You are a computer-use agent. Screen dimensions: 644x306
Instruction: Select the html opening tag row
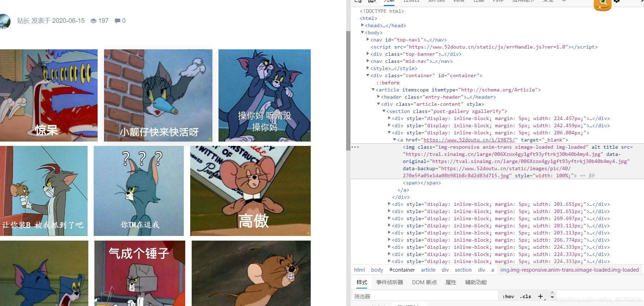pyautogui.click(x=368, y=18)
